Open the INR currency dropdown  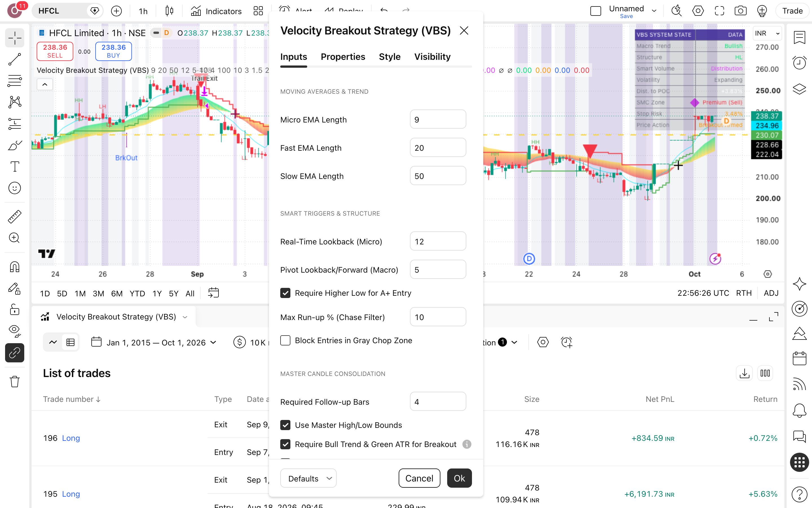coord(767,33)
